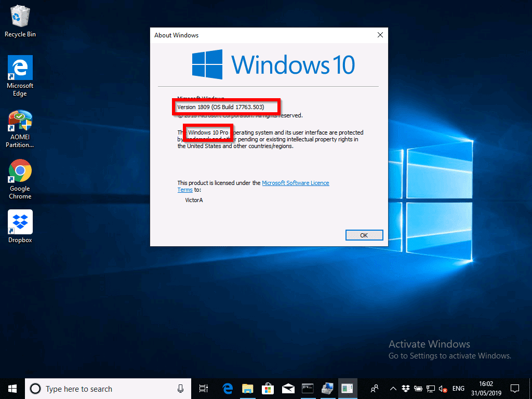Screen dimensions: 532x399
Task: Select the Microsoft Edge desktop shortcut
Action: tap(20, 76)
